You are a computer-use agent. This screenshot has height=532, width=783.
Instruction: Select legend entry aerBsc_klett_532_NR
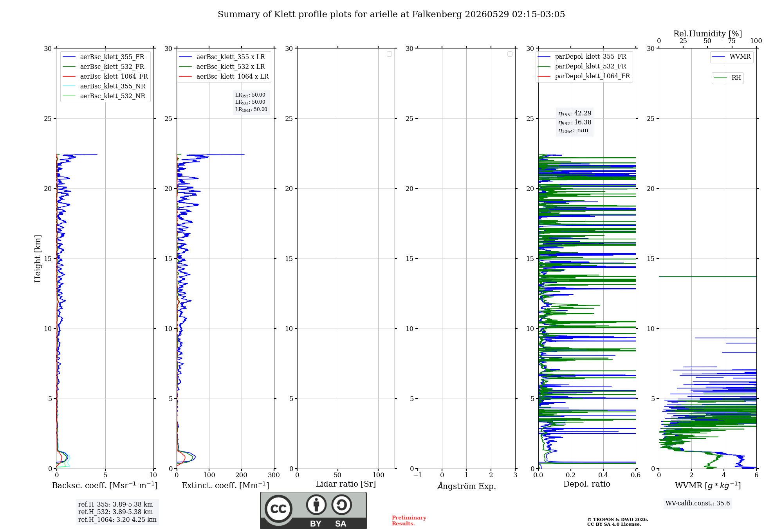105,96
